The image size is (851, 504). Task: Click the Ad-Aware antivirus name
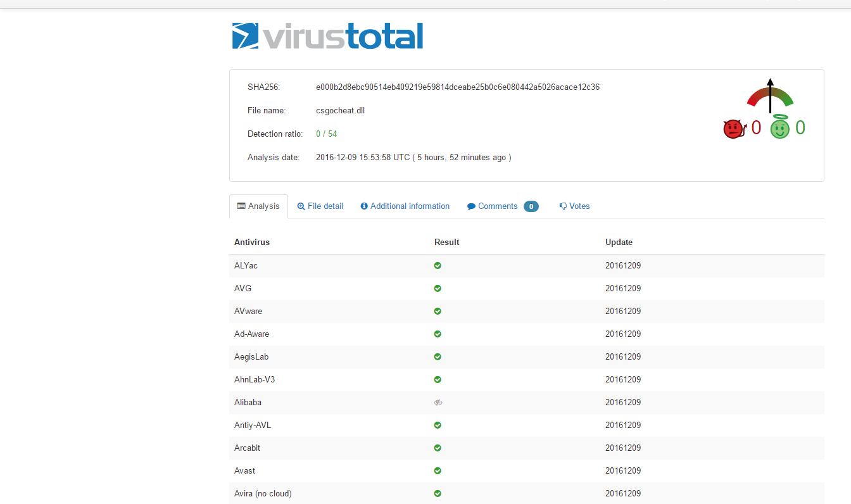click(x=251, y=334)
